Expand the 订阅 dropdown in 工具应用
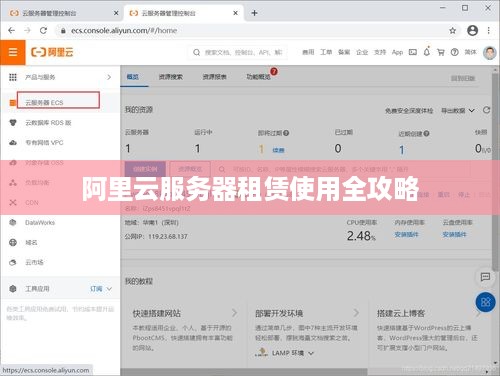 click(x=101, y=289)
